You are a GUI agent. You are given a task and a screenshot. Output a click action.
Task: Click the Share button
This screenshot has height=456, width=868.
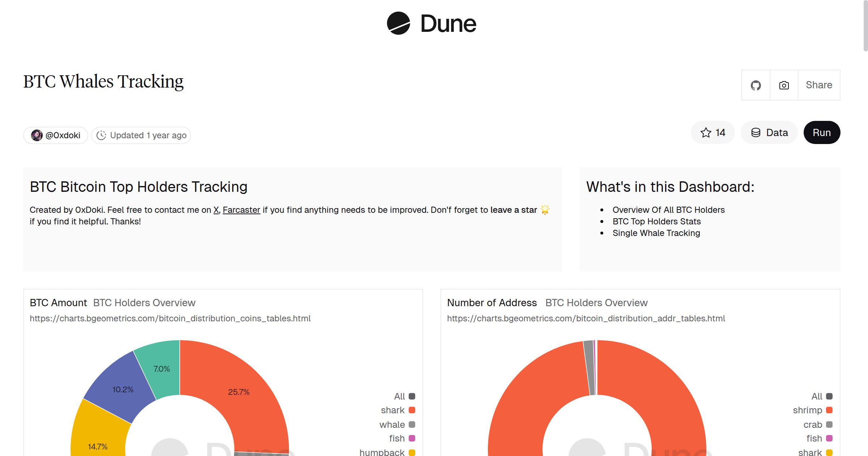point(818,85)
